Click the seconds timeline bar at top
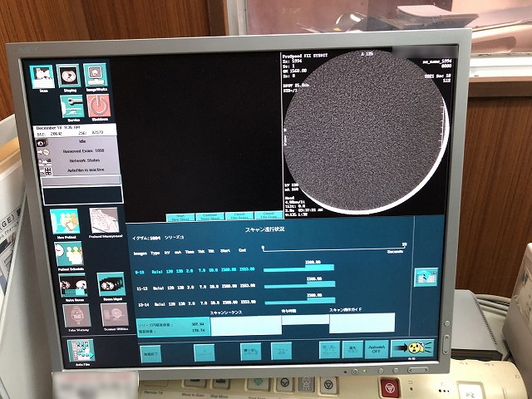Viewport: 532px width, 399px height. point(333,249)
